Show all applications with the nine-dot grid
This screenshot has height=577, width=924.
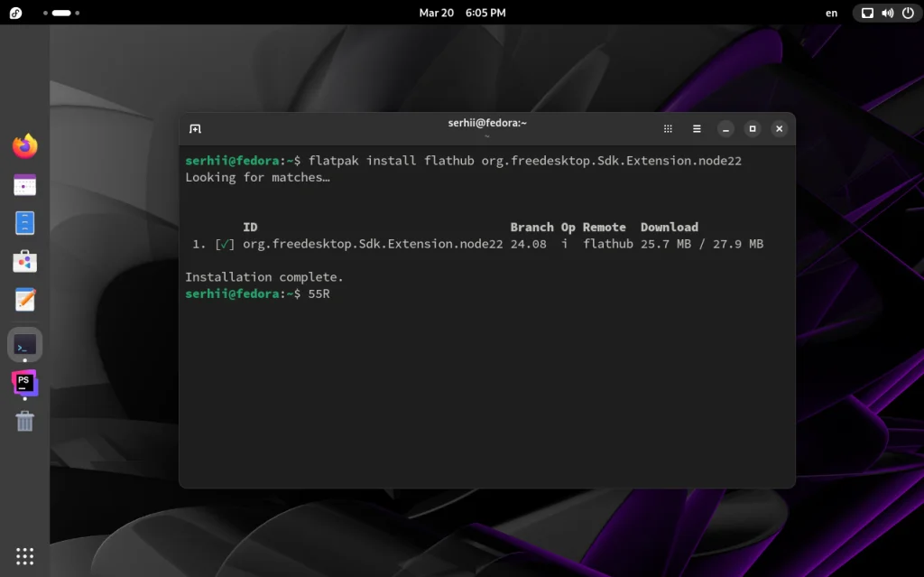coord(24,555)
